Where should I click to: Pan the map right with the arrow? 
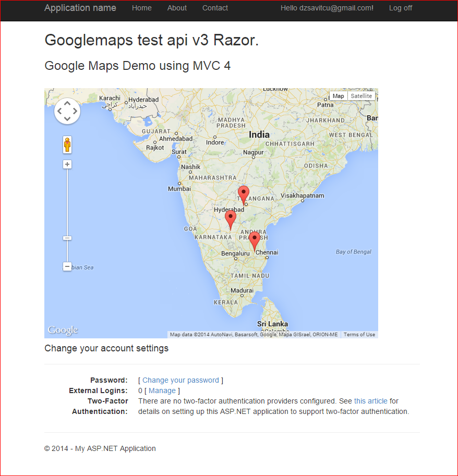[x=75, y=111]
